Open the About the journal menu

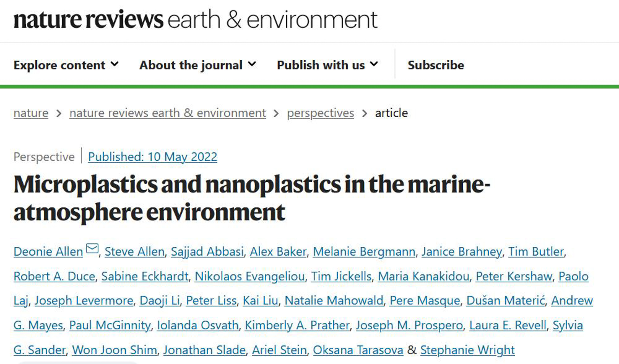tap(197, 65)
